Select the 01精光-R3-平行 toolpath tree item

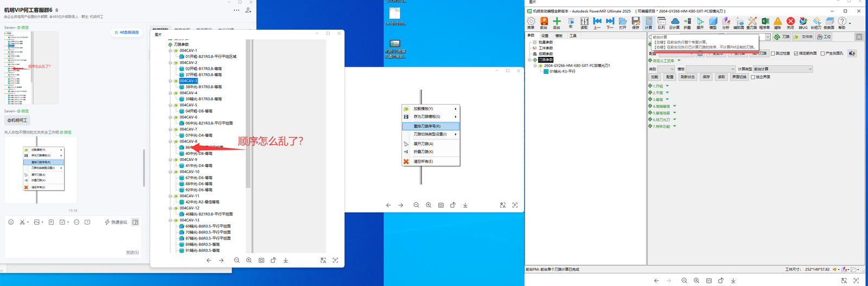point(563,71)
